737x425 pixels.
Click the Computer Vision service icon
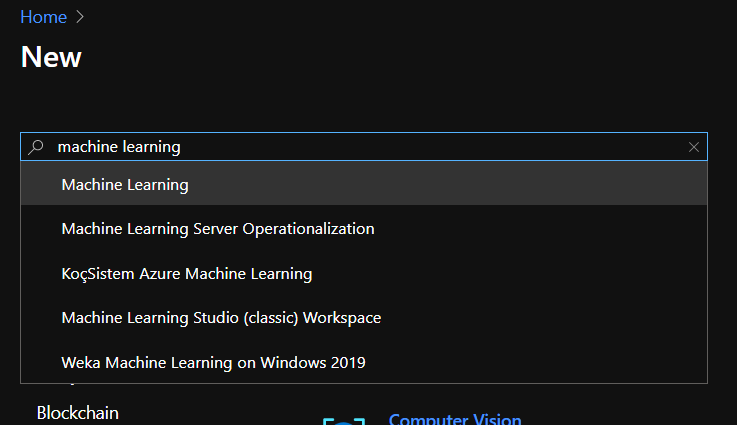pyautogui.click(x=344, y=421)
